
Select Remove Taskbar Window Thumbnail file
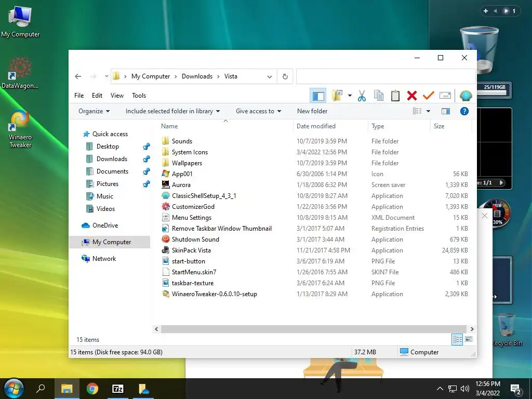tap(221, 229)
